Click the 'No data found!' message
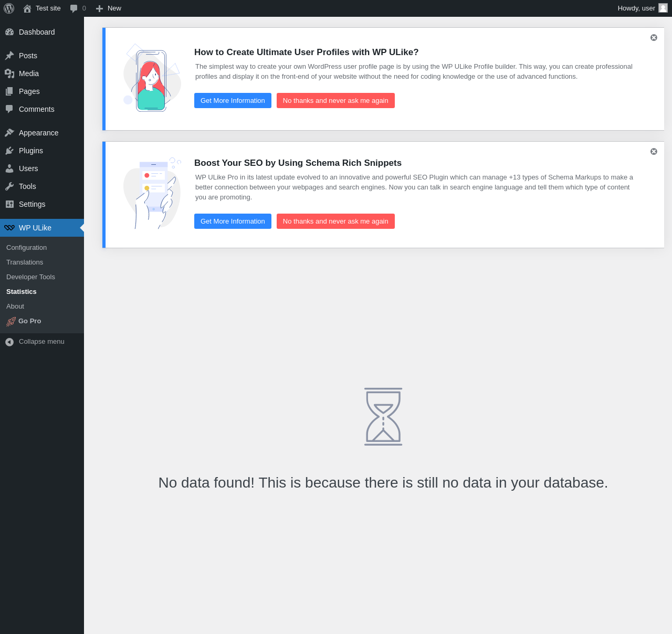This screenshot has height=634, width=672. 383,483
